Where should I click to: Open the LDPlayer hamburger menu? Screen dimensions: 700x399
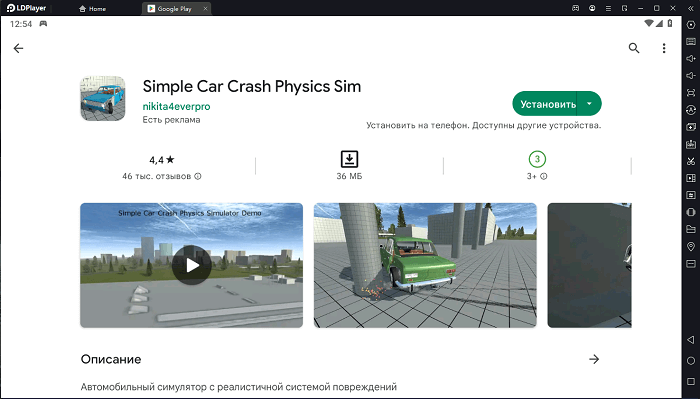pyautogui.click(x=608, y=8)
